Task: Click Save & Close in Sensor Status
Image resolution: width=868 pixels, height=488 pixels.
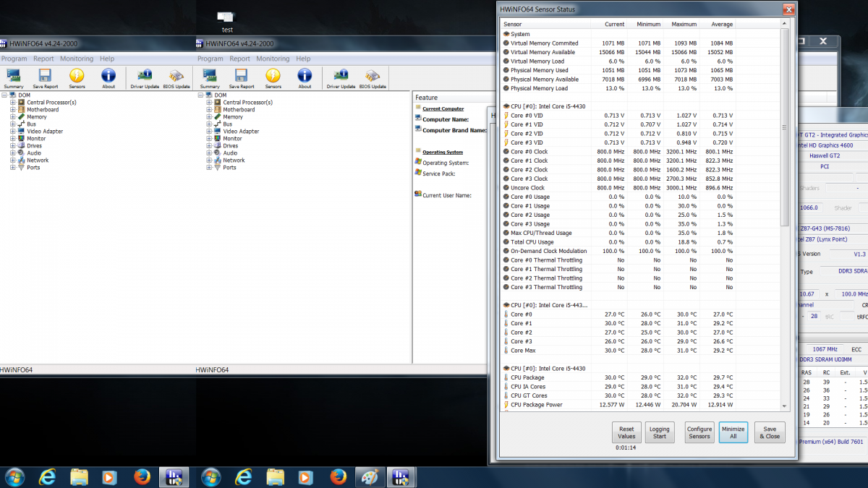Action: point(770,432)
